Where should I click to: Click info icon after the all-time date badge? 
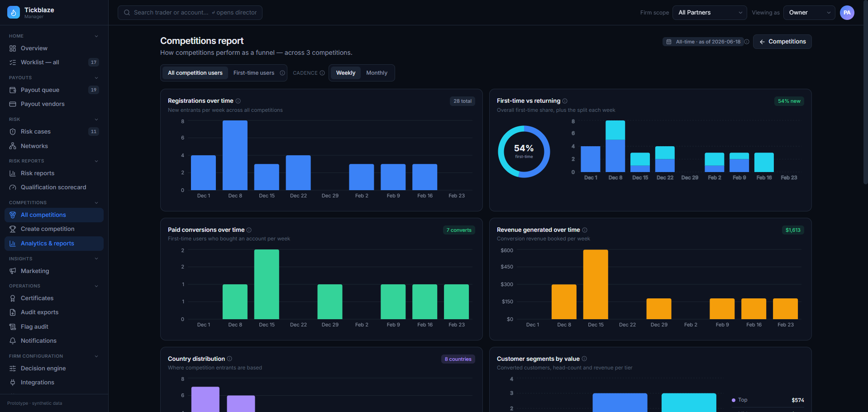click(747, 42)
